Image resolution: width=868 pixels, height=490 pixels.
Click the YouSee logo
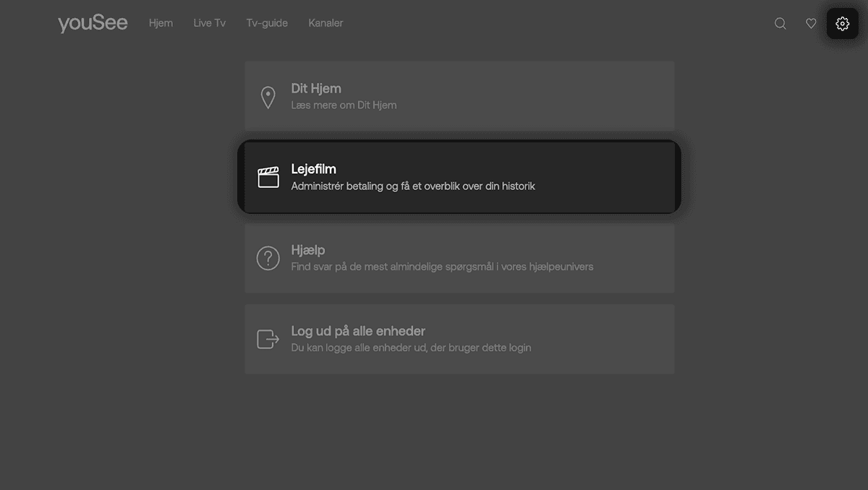coord(93,23)
